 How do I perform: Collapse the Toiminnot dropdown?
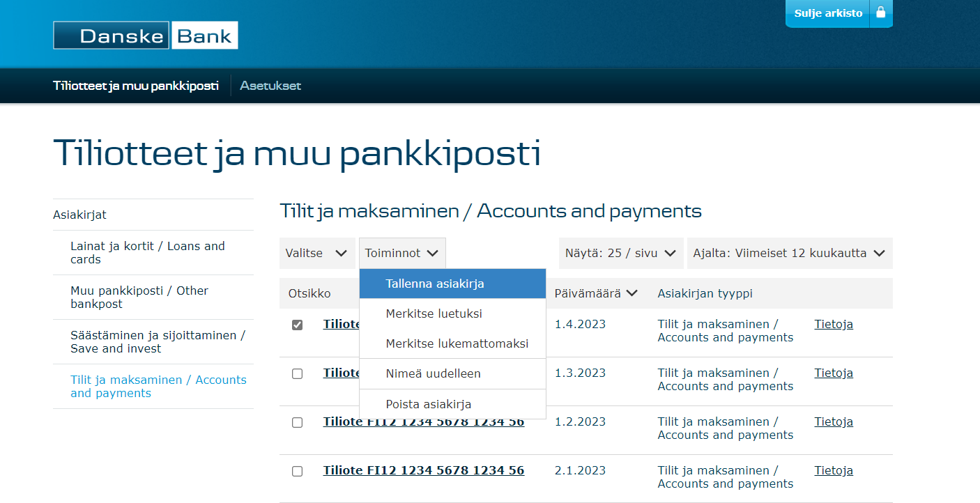tap(402, 254)
